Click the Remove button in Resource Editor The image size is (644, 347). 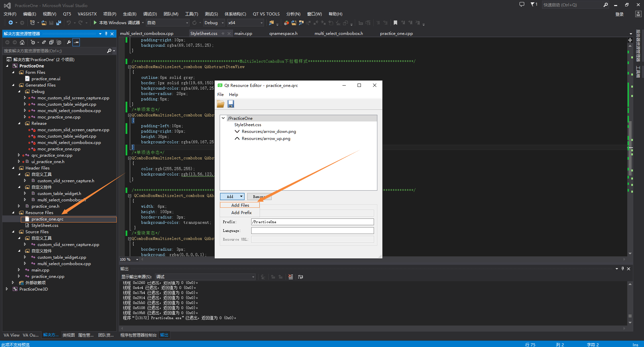(259, 197)
